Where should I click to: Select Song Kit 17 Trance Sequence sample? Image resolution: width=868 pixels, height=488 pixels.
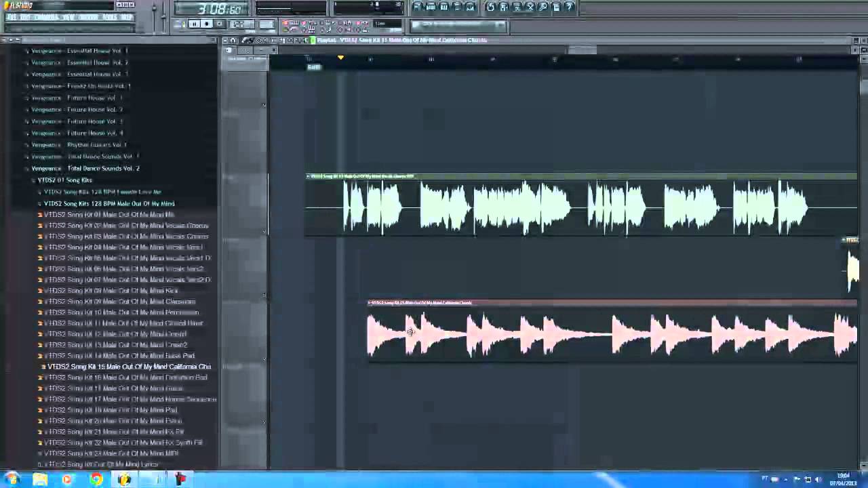pyautogui.click(x=127, y=399)
